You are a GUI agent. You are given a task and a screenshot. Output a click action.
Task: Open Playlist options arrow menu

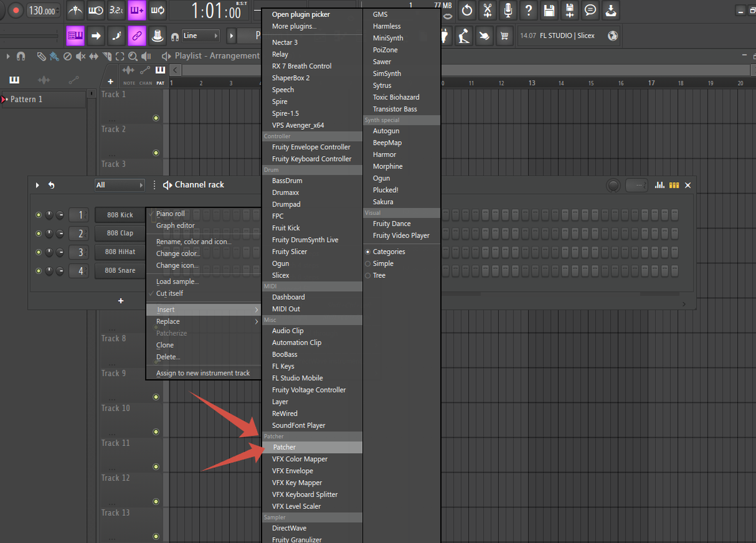pos(8,56)
